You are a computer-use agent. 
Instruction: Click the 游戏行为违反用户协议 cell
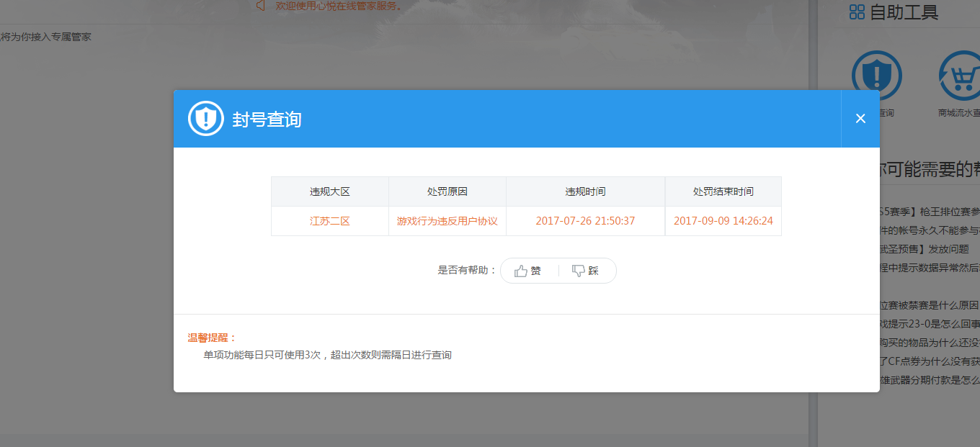coord(447,221)
